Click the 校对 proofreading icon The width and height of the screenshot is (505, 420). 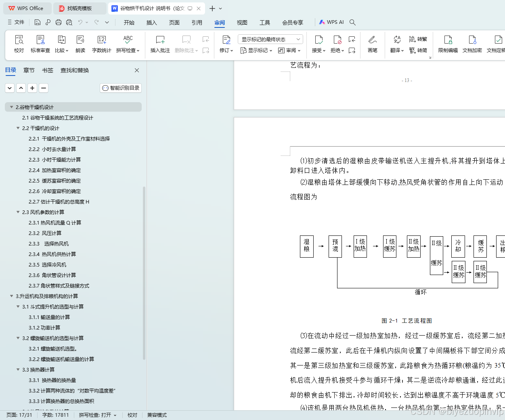point(19,44)
